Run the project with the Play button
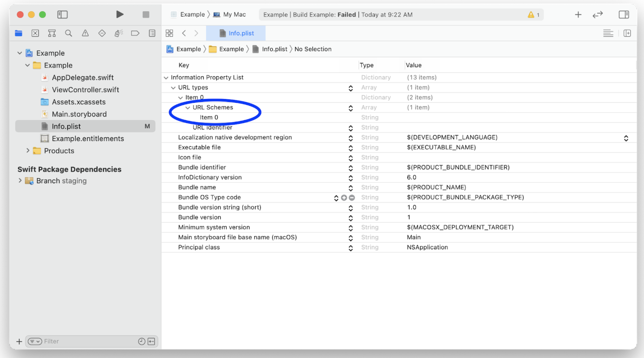This screenshot has height=358, width=644. pyautogui.click(x=119, y=14)
